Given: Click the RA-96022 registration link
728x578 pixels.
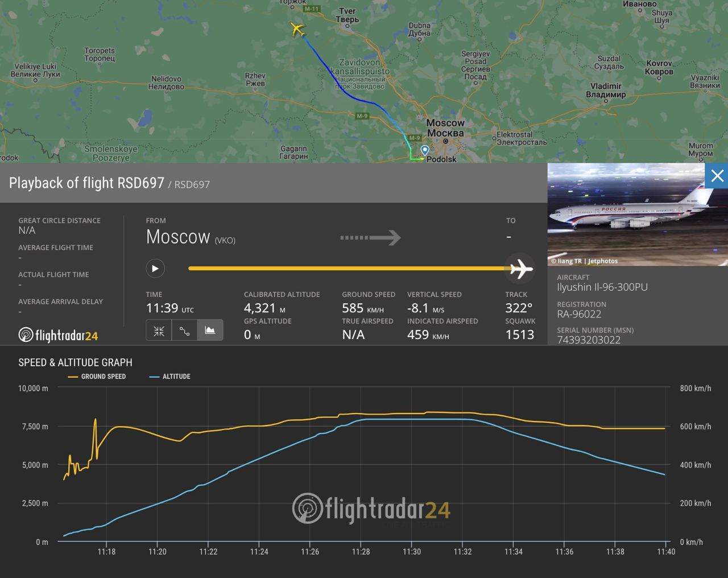Looking at the screenshot, I should pyautogui.click(x=579, y=314).
